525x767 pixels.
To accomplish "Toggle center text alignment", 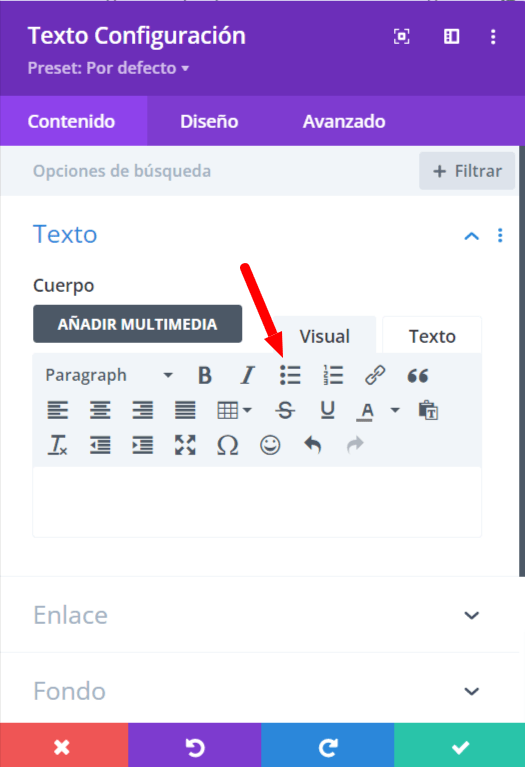I will [100, 410].
